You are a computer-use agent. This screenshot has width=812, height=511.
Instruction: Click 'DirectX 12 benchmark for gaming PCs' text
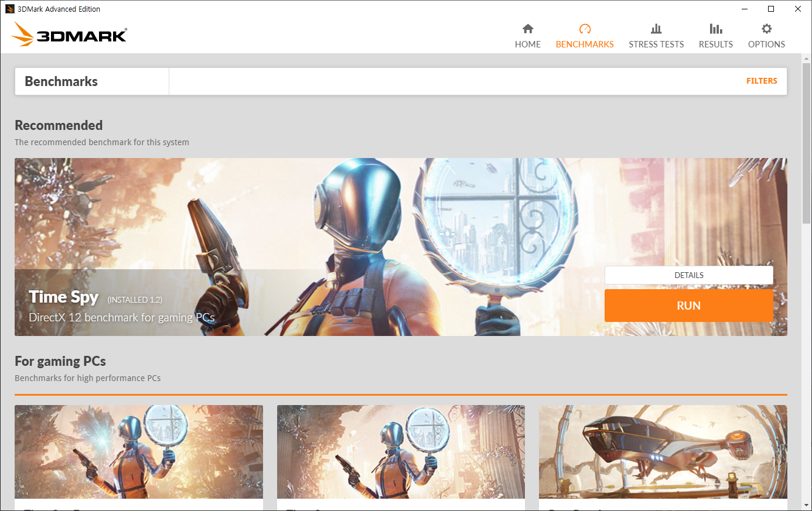pos(122,317)
